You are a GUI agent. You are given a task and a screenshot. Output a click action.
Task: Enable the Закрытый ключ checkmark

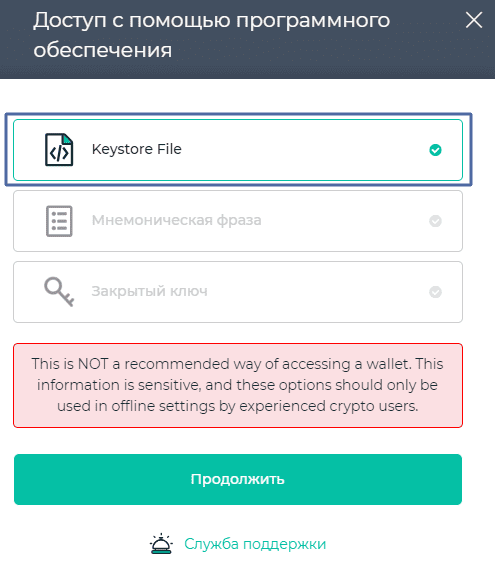tap(435, 292)
